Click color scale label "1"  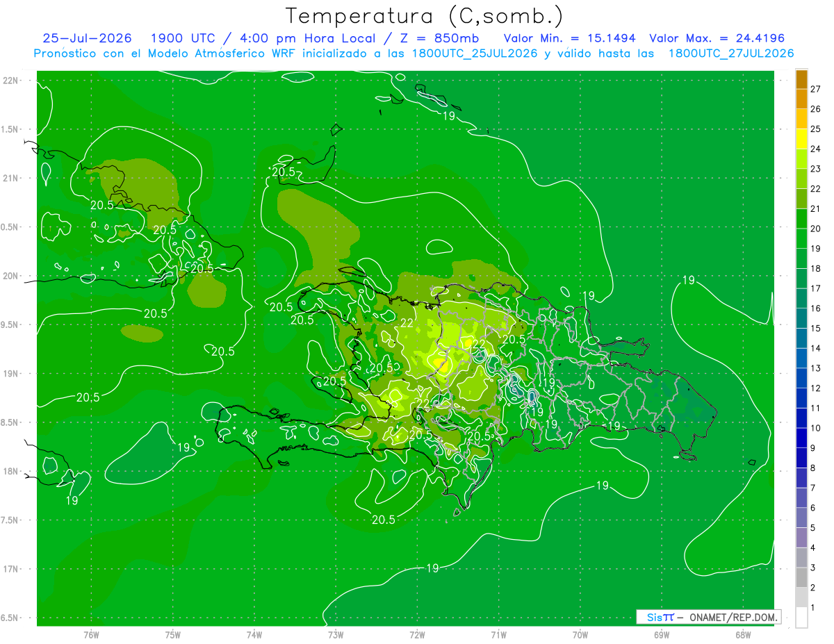813,607
